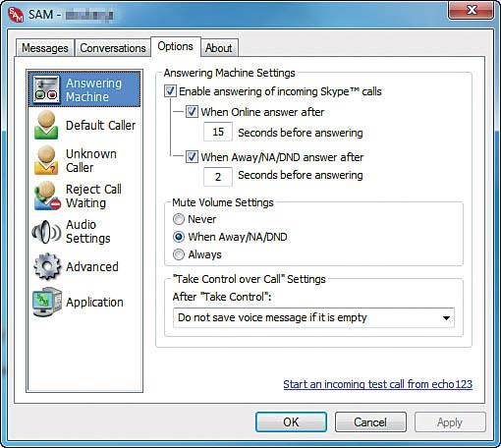Open the Unknown Caller settings icon
Viewport: 501px width, 448px height.
pyautogui.click(x=46, y=160)
